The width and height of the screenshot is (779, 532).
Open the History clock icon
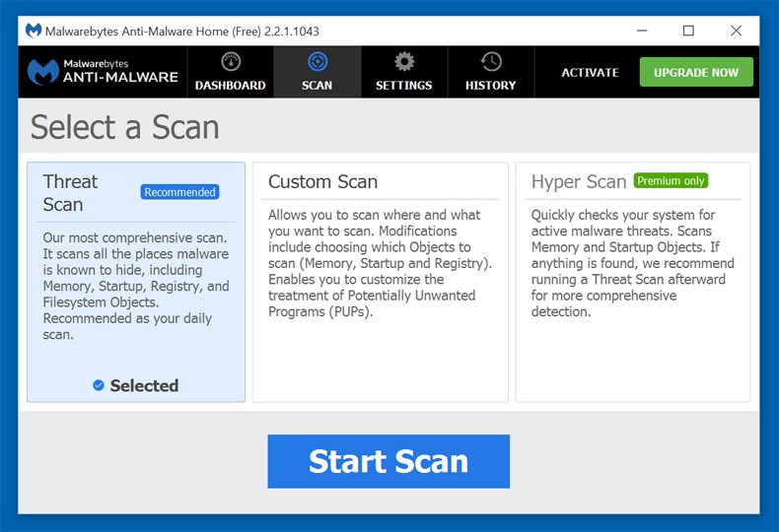pos(491,61)
